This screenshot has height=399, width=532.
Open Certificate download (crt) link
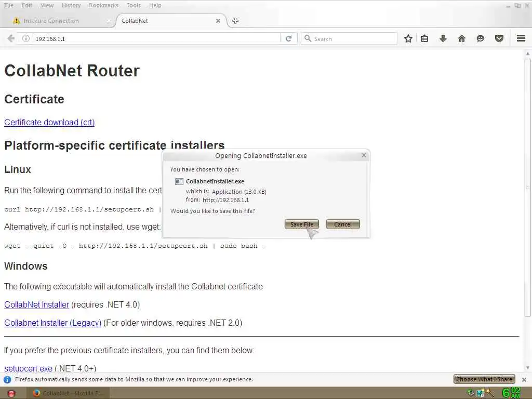coord(49,122)
